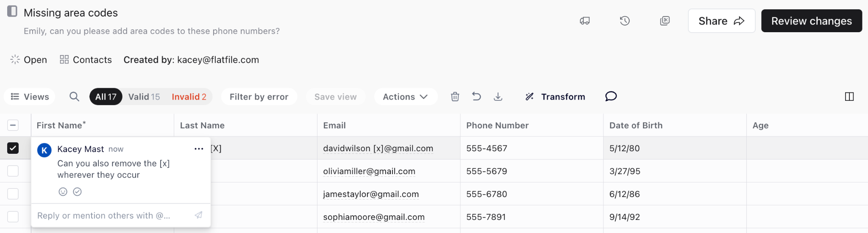This screenshot has height=233, width=868.
Task: Toggle the select-all header checkbox
Action: pyautogui.click(x=13, y=125)
